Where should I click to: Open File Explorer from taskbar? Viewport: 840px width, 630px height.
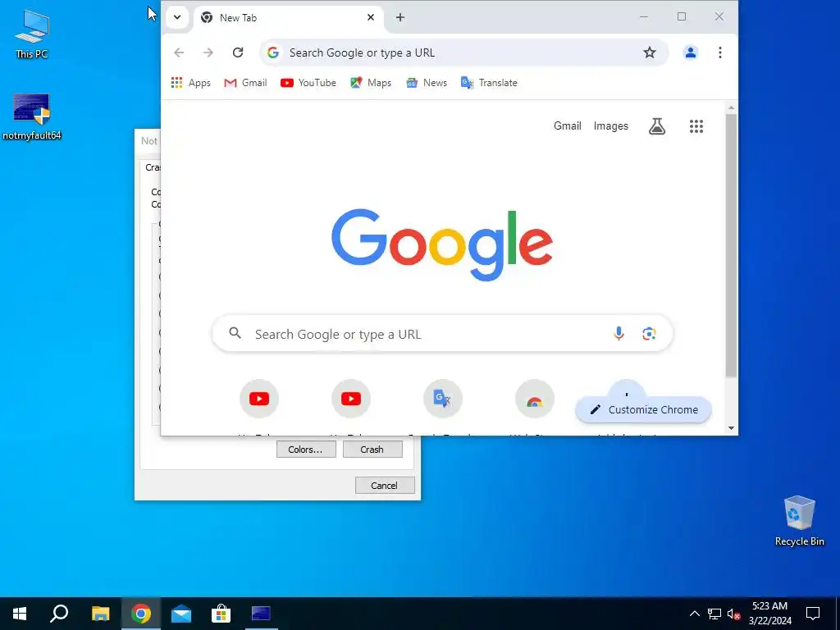(100, 614)
